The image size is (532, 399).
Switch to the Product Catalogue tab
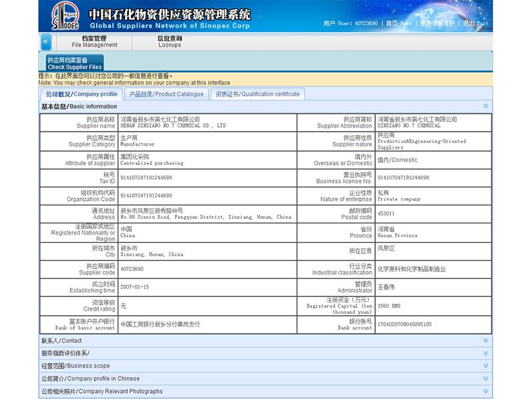[166, 94]
